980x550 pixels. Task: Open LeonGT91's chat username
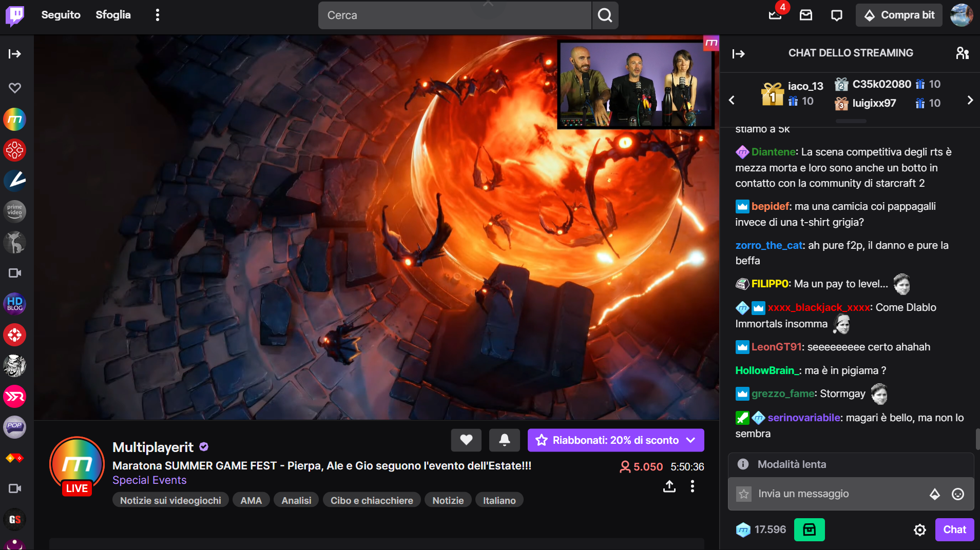776,347
